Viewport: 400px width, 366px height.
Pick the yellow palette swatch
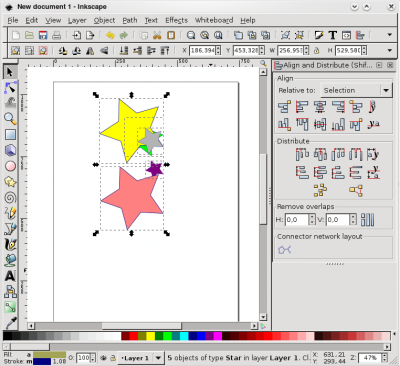pyautogui.click(x=151, y=336)
